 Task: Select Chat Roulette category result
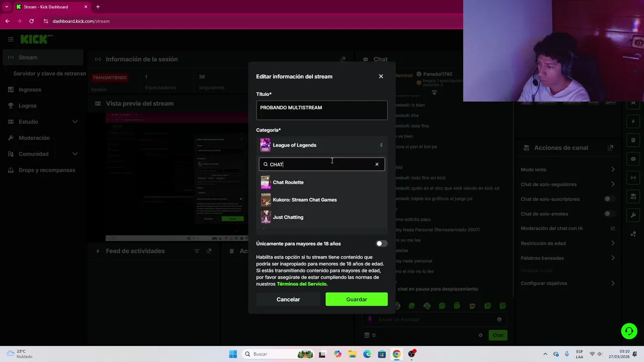pyautogui.click(x=322, y=183)
